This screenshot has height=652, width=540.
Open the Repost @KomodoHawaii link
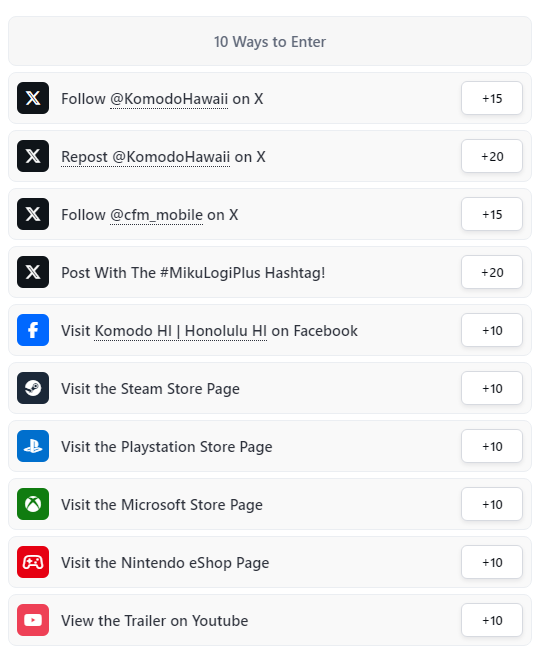[x=145, y=157]
